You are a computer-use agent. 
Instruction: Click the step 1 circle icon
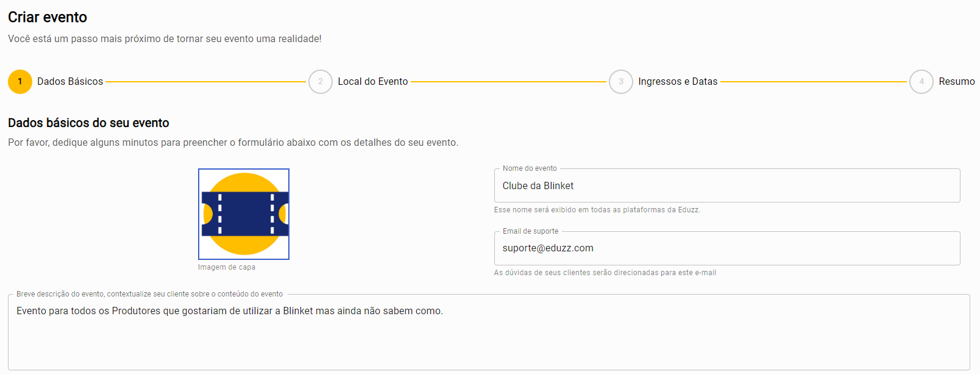[x=20, y=82]
